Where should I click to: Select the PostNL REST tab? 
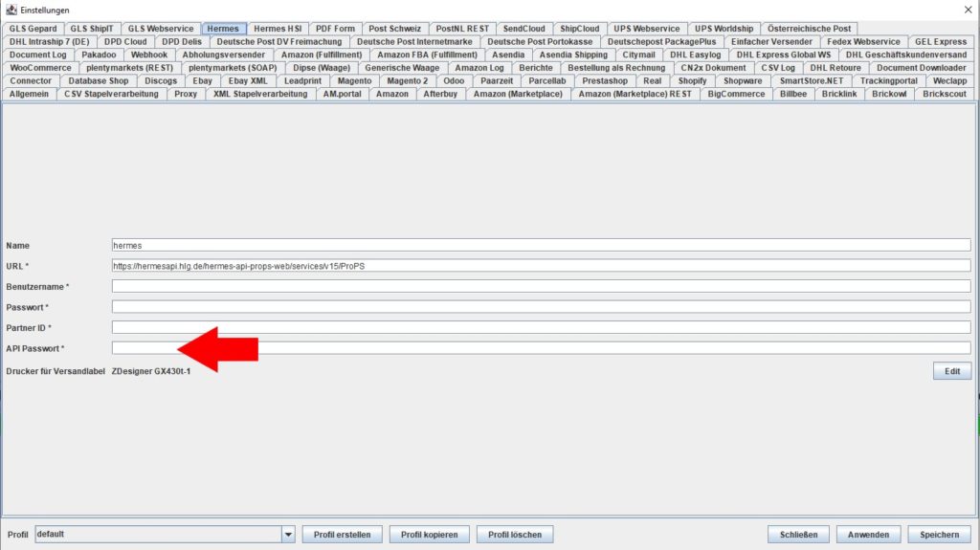pos(462,29)
